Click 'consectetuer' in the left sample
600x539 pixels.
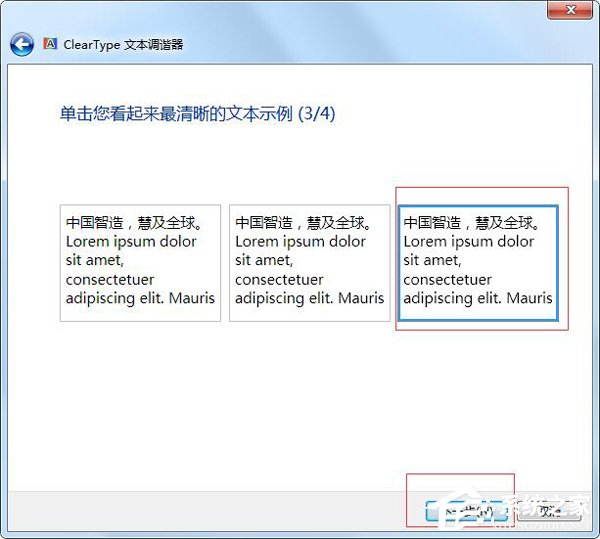coord(110,279)
